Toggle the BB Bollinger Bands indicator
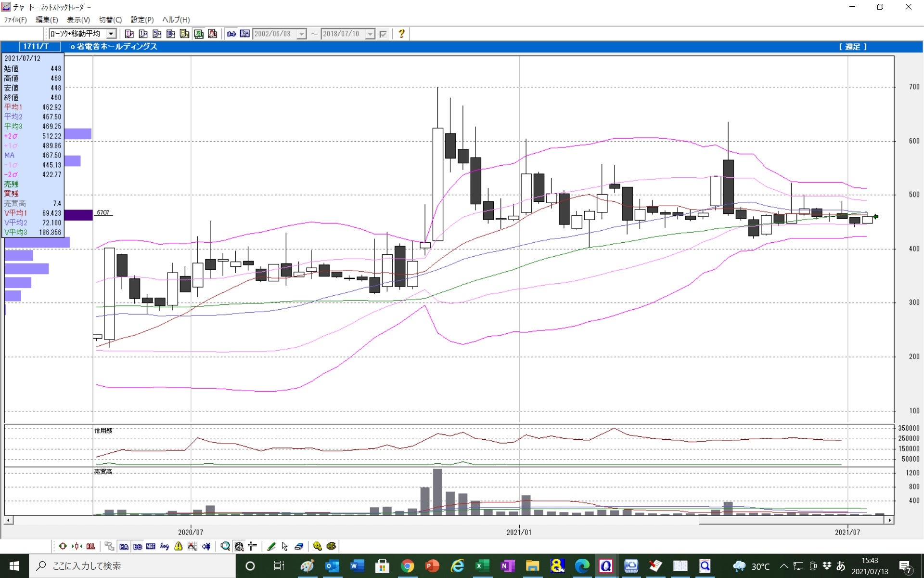 pyautogui.click(x=138, y=546)
